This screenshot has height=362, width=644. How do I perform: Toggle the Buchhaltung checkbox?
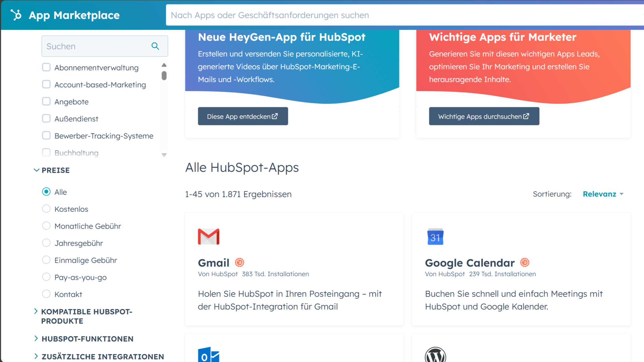point(46,153)
